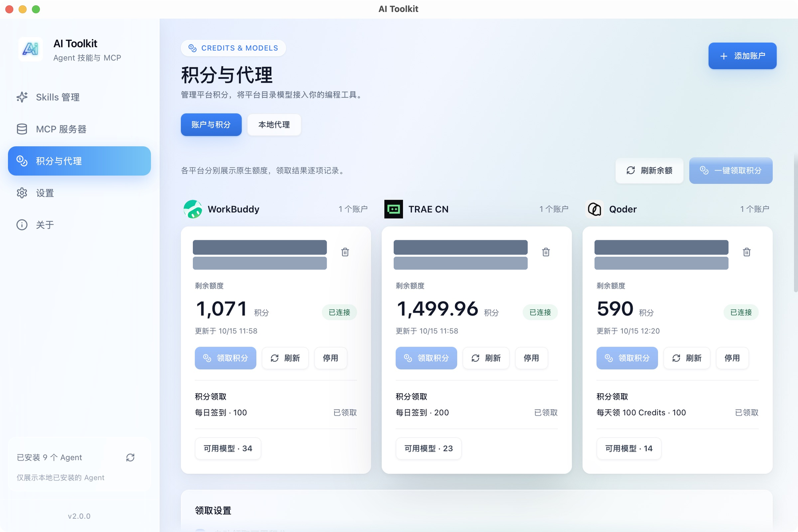This screenshot has width=798, height=532.
Task: Click the 1,499.96 balance value
Action: [438, 309]
